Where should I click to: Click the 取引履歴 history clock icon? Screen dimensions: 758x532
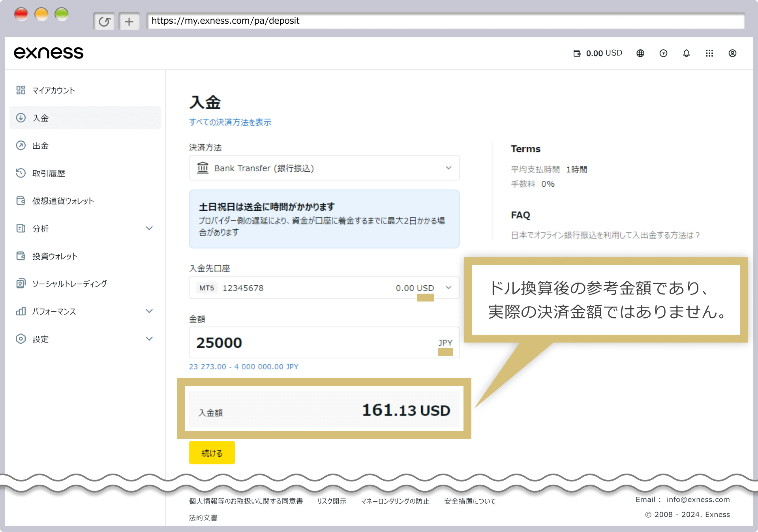click(x=21, y=173)
